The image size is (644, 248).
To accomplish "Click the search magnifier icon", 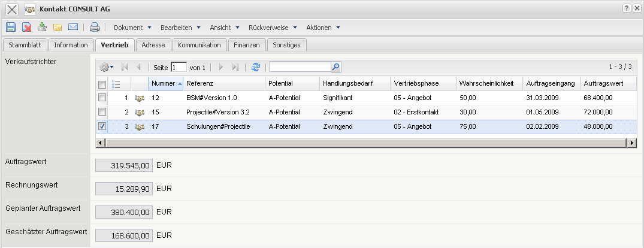I will [336, 67].
